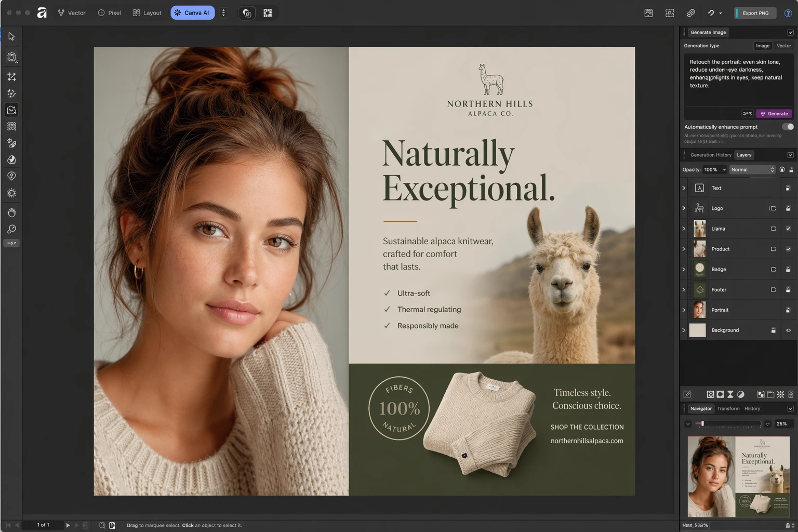Hide the Background layer using eye icon
Screen dimensions: 798x532
(x=788, y=330)
